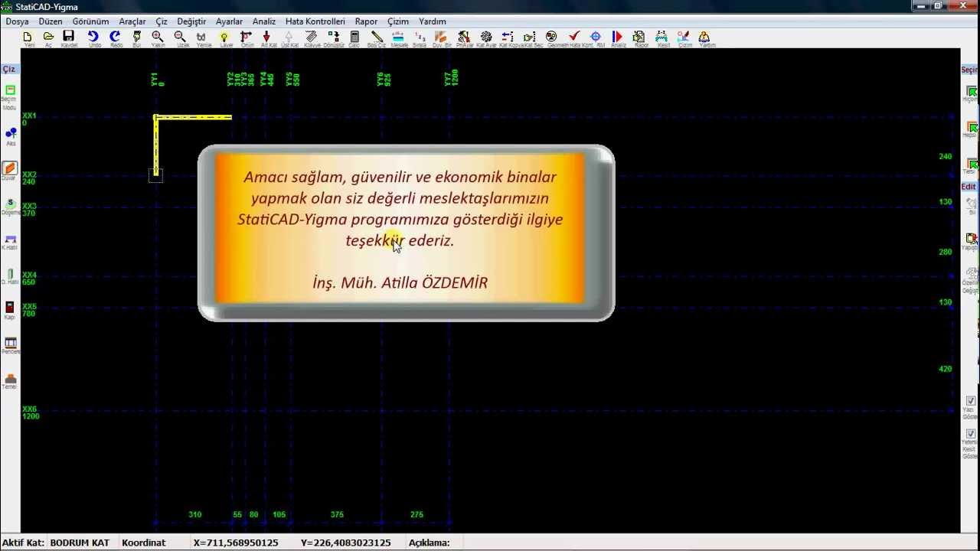980x551 pixels.
Task: Open the Çiz menu
Action: [x=162, y=21]
